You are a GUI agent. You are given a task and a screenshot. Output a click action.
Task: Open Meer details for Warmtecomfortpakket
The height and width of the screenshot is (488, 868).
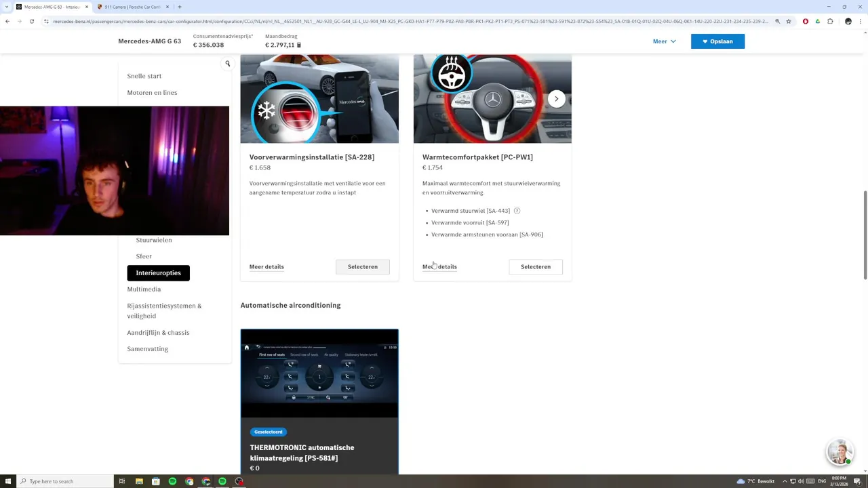point(439,267)
